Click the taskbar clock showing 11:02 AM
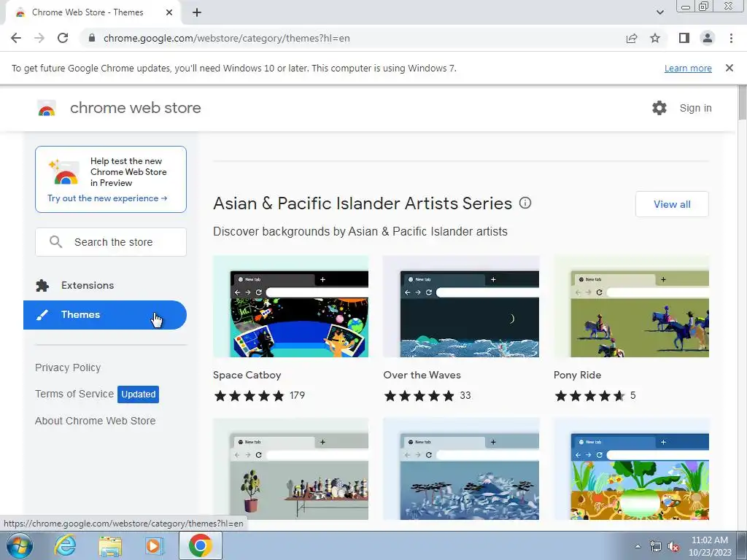 (709, 545)
